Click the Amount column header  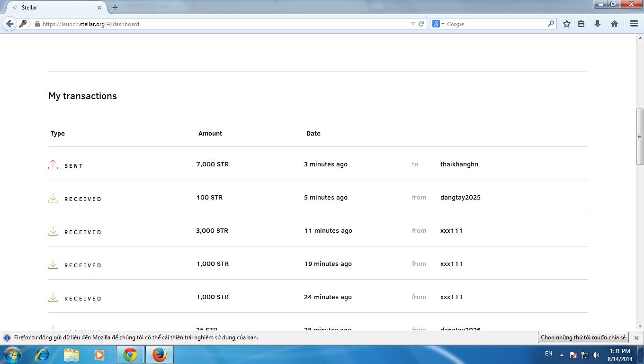[x=210, y=134]
